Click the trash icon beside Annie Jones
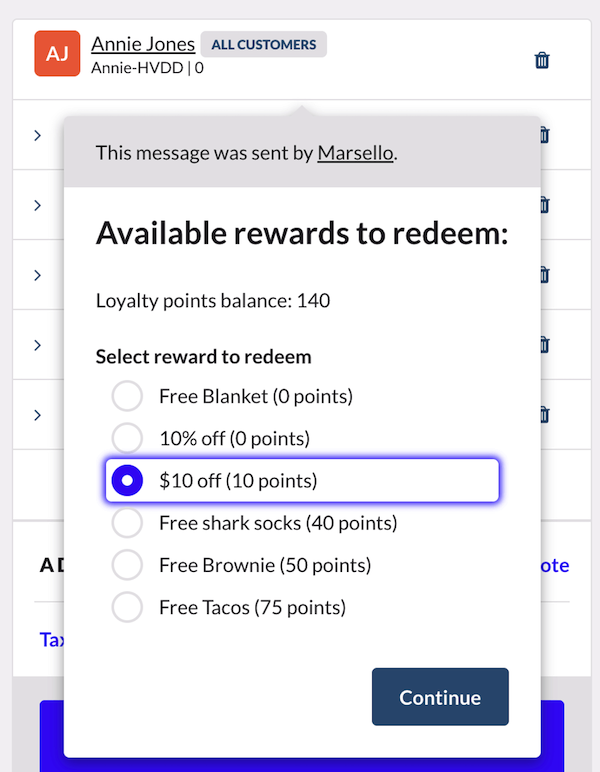 click(x=542, y=60)
